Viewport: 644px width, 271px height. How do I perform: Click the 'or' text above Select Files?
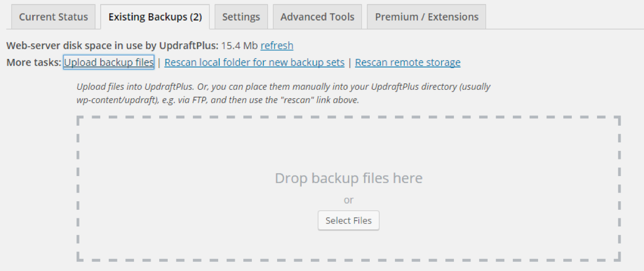(x=348, y=200)
